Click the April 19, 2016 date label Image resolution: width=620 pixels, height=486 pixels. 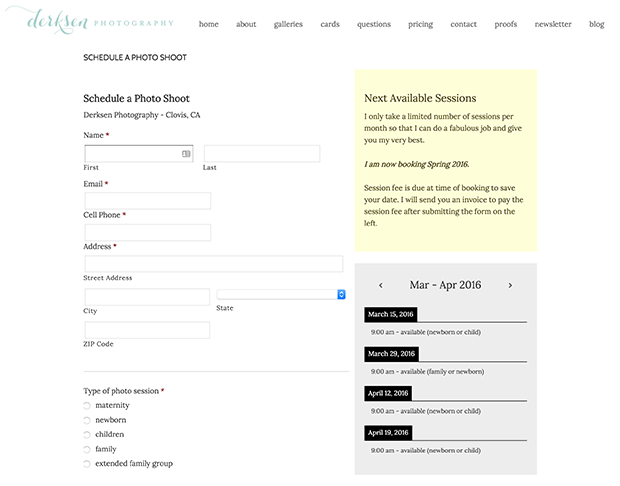(x=388, y=433)
